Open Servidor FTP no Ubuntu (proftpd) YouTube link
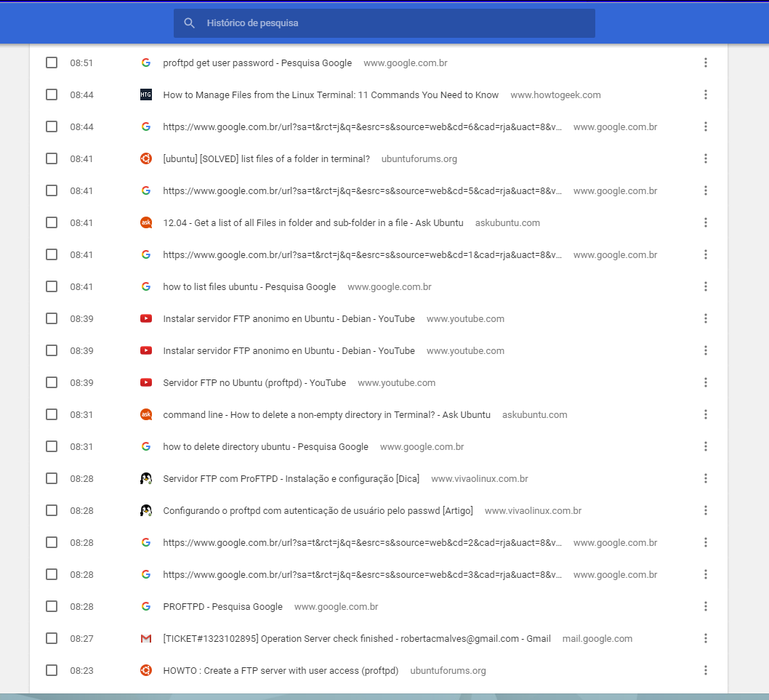The height and width of the screenshot is (700, 769). [254, 382]
